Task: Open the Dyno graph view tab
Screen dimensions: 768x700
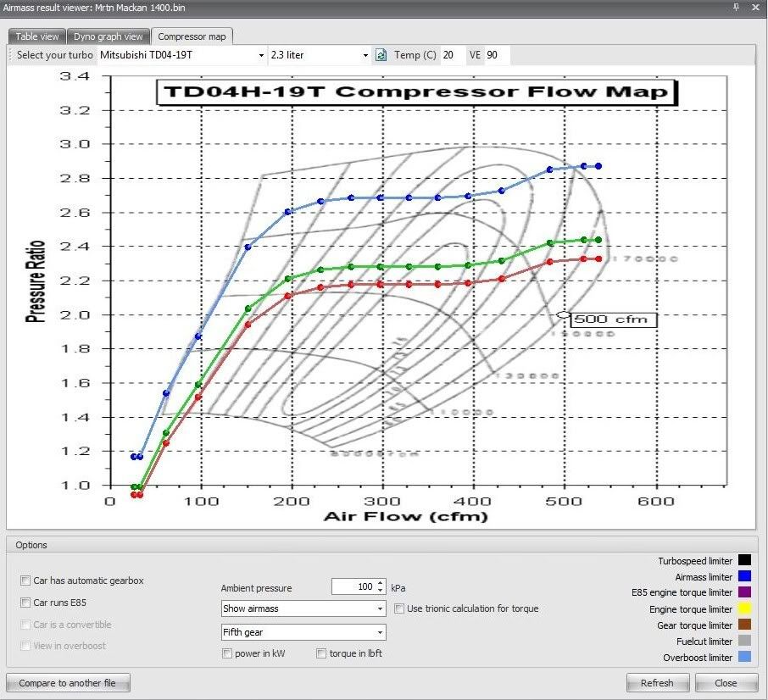Action: pyautogui.click(x=108, y=36)
